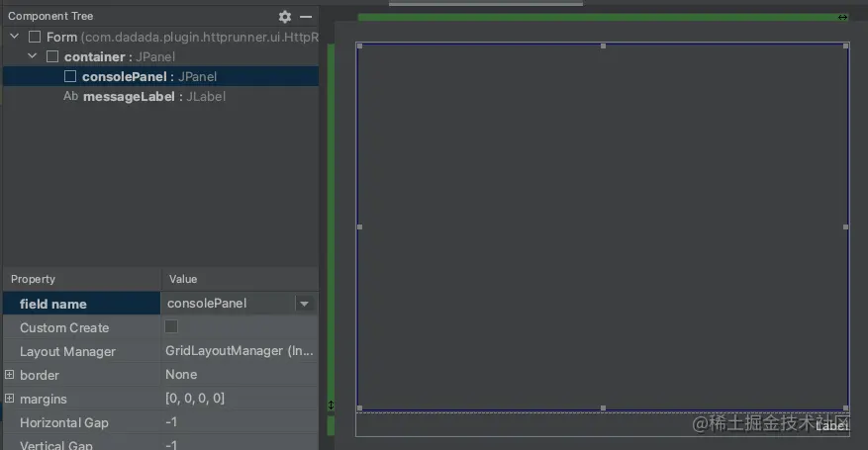Toggle the Custom Create checkbox
868x450 pixels.
tap(171, 326)
